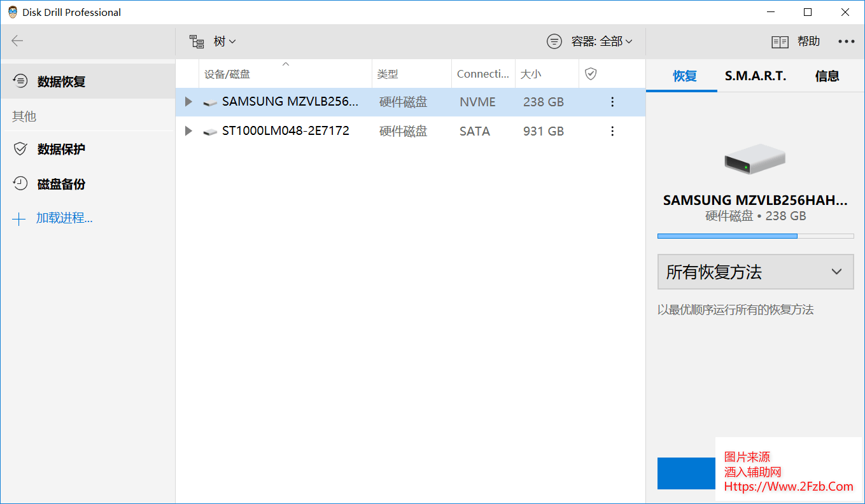Expand the ST1000LM048-2E7172 disk tree
The image size is (865, 504).
(x=188, y=131)
